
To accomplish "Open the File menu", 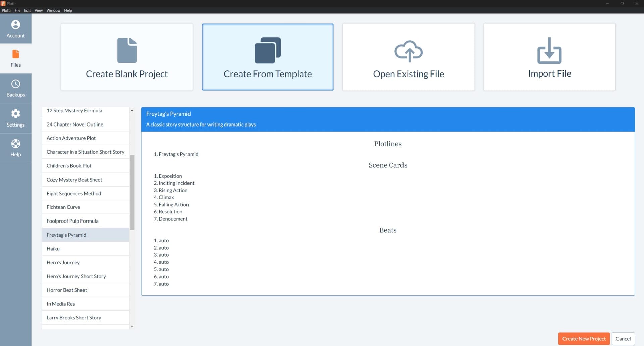I will coord(17,10).
